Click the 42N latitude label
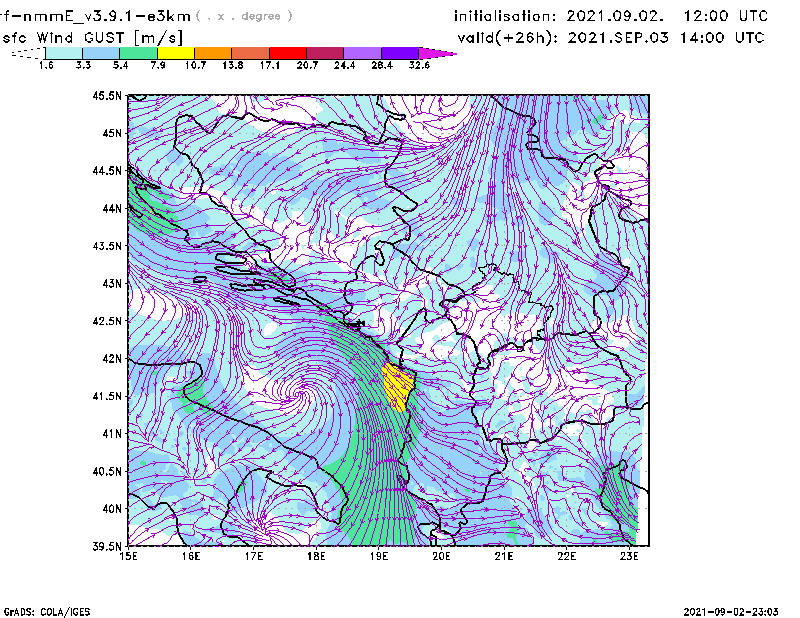The width and height of the screenshot is (800, 618). (112, 358)
